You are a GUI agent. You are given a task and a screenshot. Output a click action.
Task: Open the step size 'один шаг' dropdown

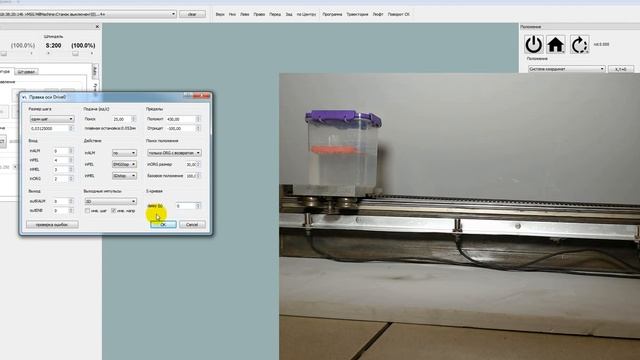52,119
